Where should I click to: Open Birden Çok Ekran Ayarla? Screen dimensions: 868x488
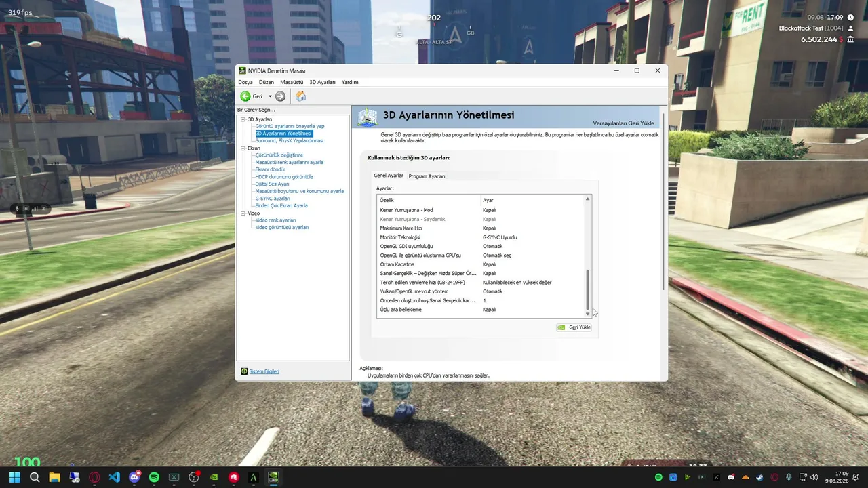pyautogui.click(x=281, y=205)
